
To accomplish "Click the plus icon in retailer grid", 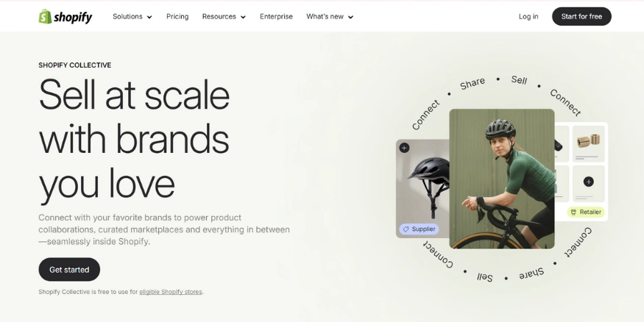I will pyautogui.click(x=589, y=182).
